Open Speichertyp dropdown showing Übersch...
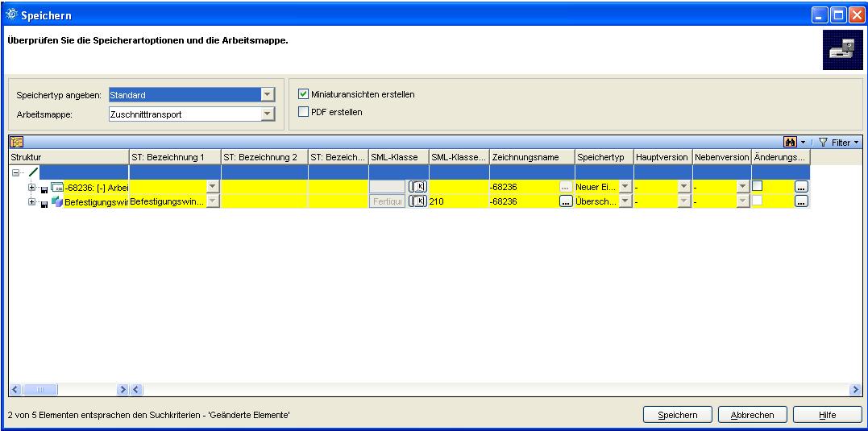Screen dimensions: 868x431 625,201
